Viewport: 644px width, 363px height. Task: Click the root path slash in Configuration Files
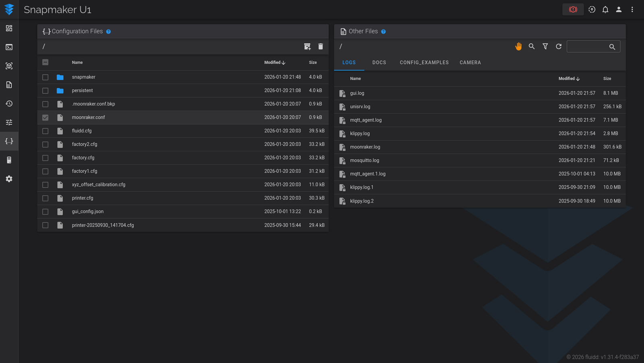click(x=44, y=46)
